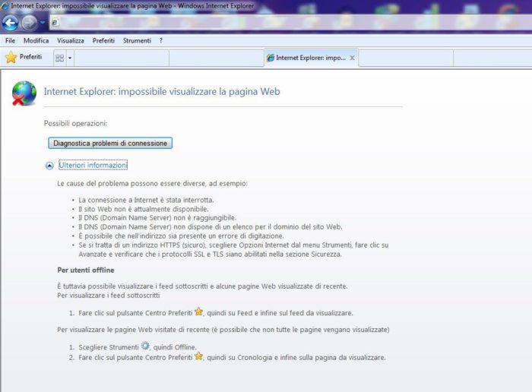Expand the tab list dropdown arrow
532x392 pixels.
[70, 58]
